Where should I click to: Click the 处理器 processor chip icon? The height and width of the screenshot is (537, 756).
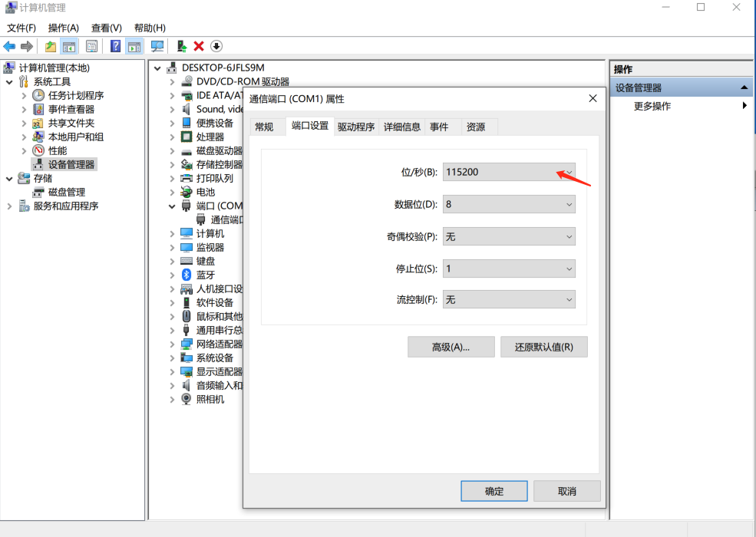(x=187, y=137)
